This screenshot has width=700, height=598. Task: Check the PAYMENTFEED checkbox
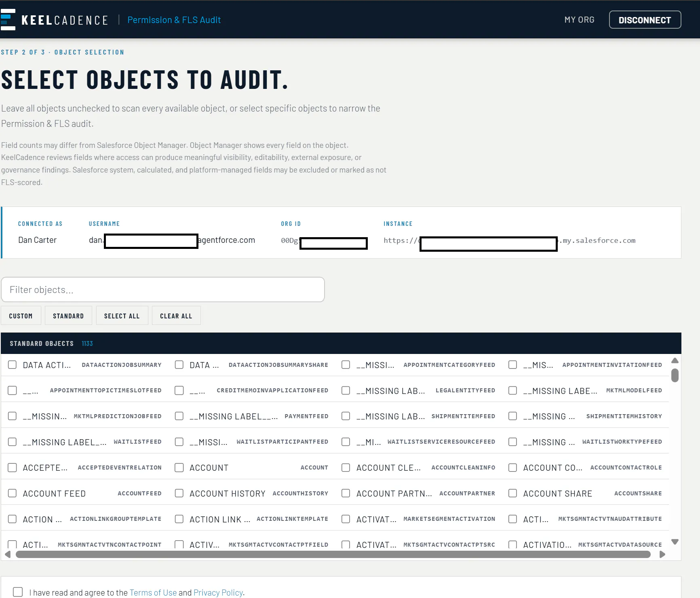[179, 416]
